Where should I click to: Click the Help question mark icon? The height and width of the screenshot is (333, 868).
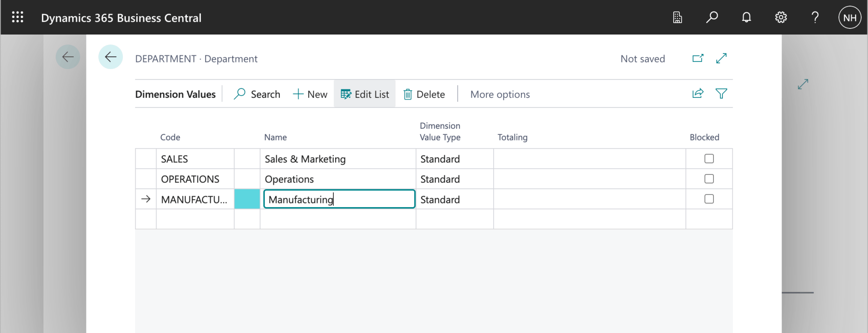point(815,18)
